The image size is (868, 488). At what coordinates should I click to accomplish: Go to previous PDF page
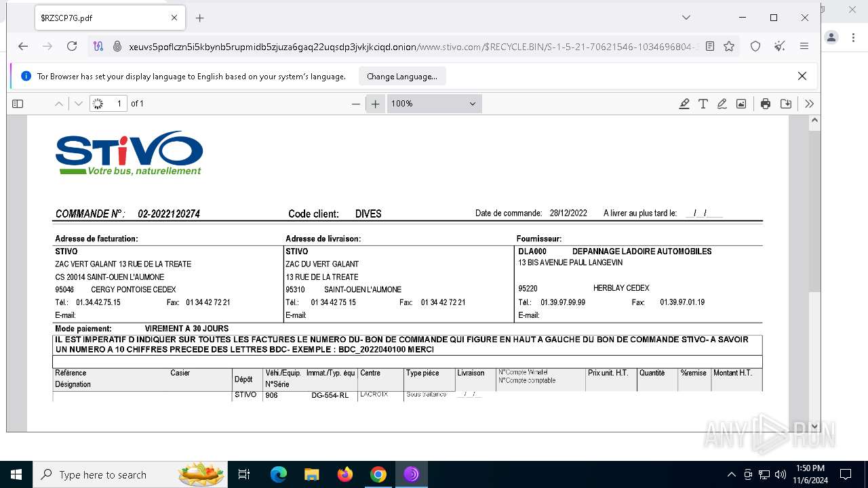tap(59, 104)
